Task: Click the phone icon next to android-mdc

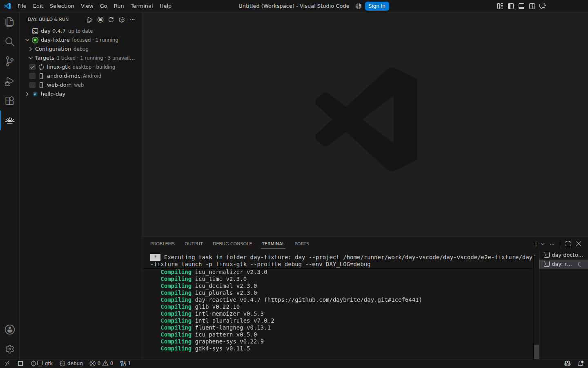Action: pos(41,76)
